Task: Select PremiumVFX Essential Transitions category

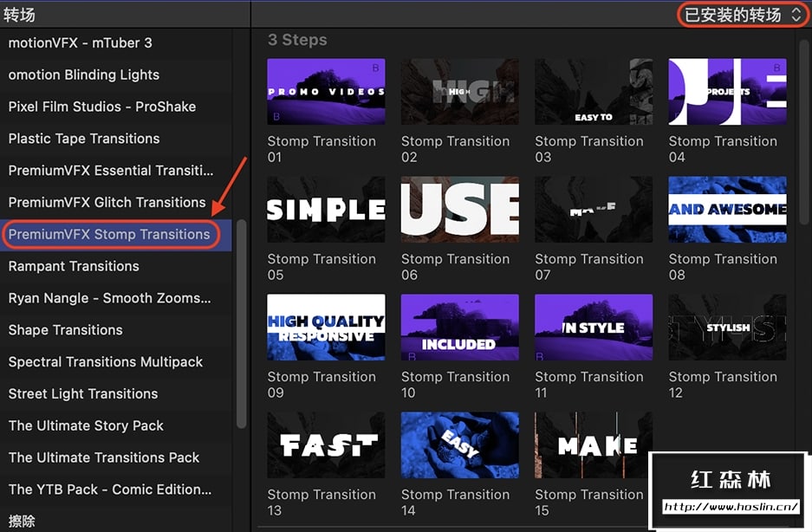Action: tap(116, 171)
